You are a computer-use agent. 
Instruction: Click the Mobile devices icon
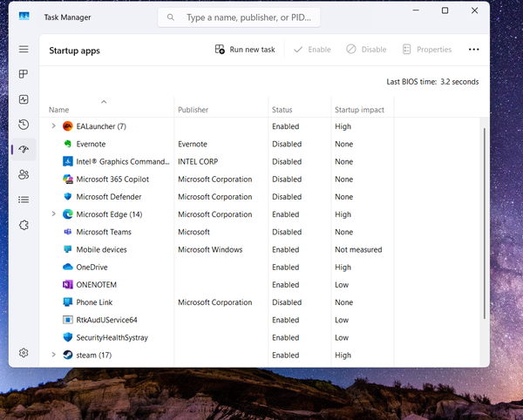(68, 249)
